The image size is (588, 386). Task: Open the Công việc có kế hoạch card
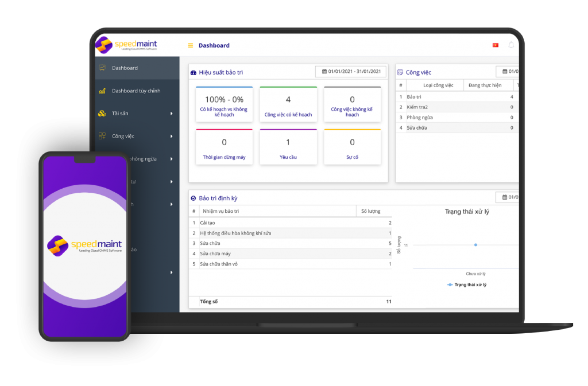[288, 104]
